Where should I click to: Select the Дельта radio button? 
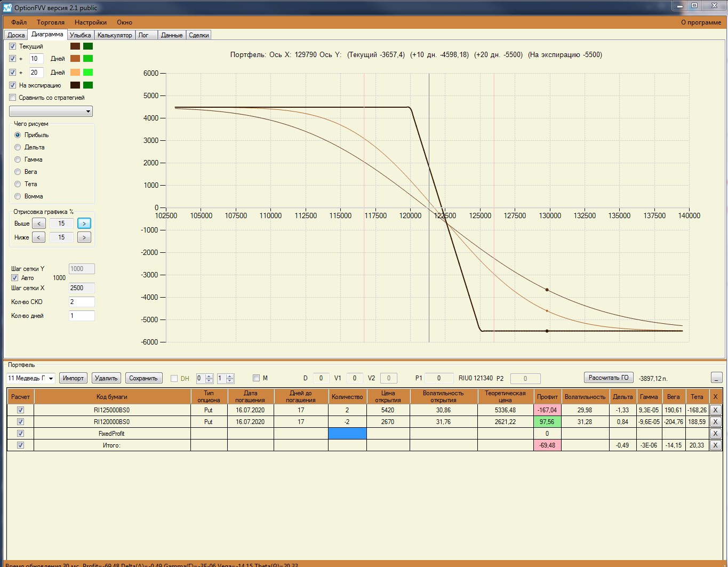pyautogui.click(x=18, y=147)
